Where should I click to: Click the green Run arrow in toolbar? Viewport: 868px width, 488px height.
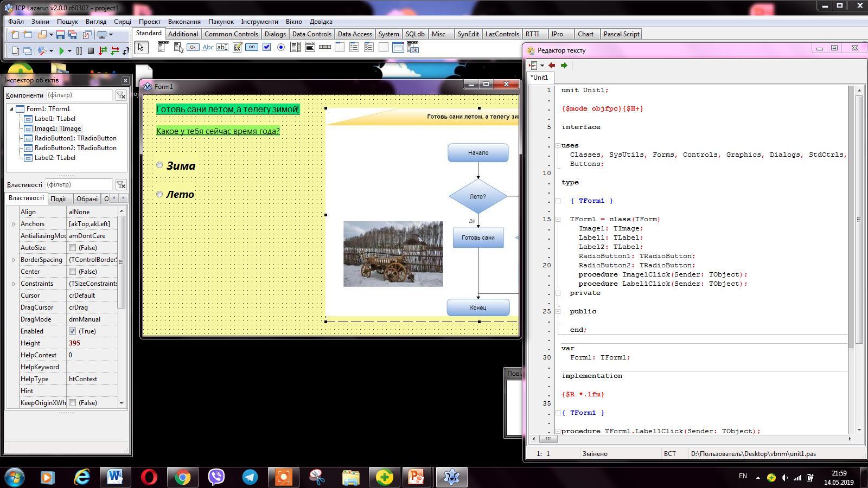point(61,51)
